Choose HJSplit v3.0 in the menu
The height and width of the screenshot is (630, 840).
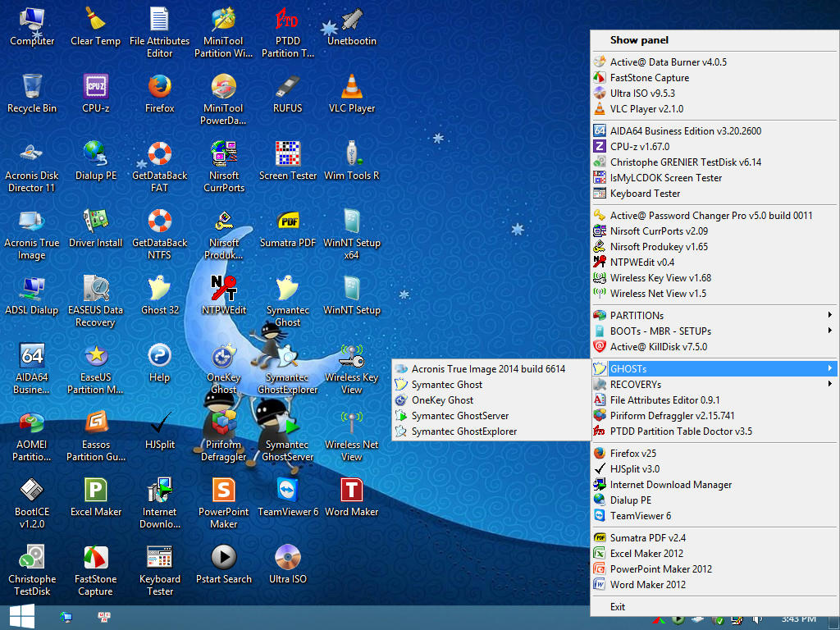(714, 468)
